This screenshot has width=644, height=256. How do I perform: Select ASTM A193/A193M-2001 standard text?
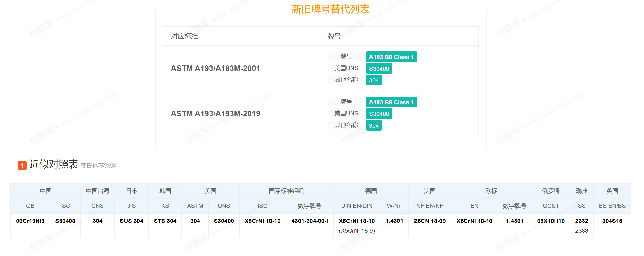215,68
